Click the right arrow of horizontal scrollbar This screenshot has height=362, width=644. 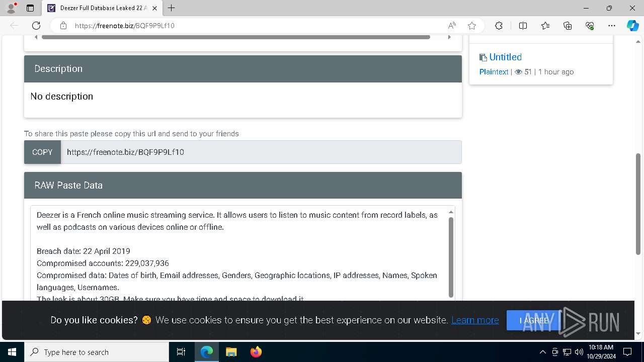click(x=449, y=37)
